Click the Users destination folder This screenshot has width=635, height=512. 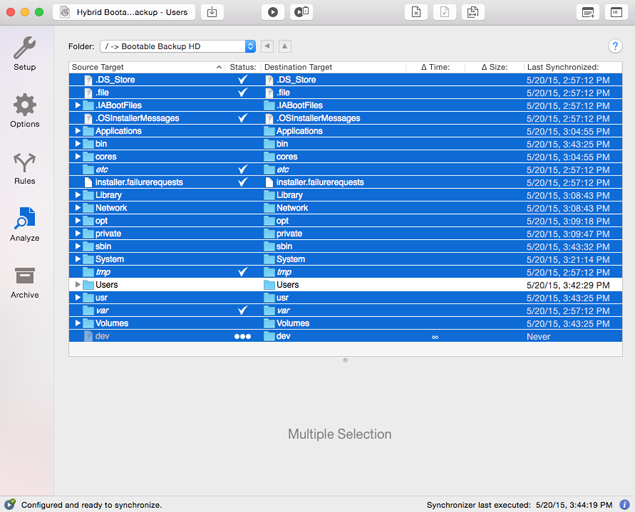(281, 285)
